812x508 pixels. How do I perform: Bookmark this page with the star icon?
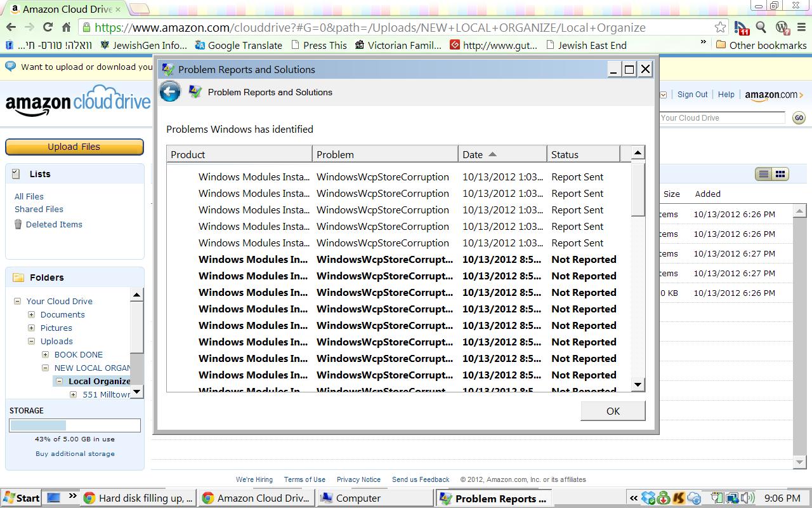[720, 27]
